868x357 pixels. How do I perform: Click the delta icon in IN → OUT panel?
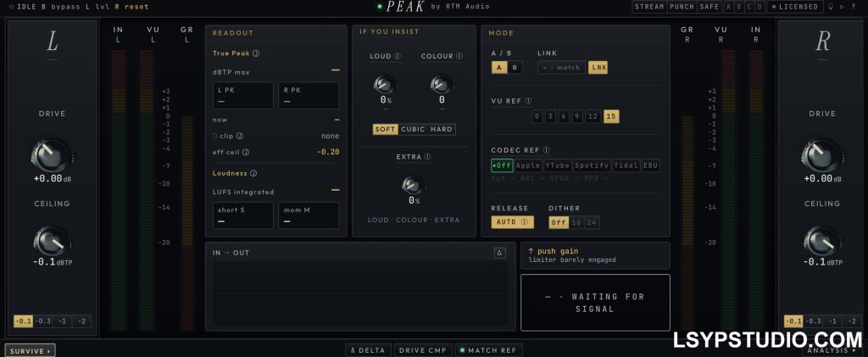coord(499,253)
